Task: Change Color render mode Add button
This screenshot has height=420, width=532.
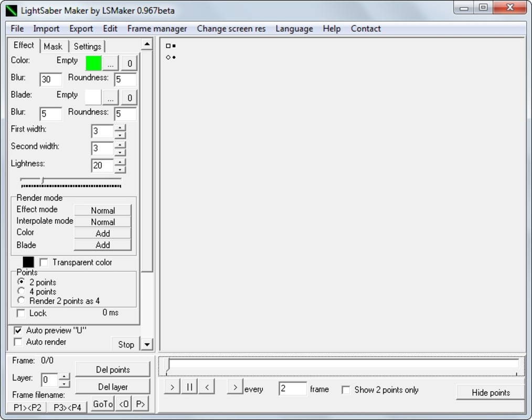Action: pyautogui.click(x=103, y=233)
